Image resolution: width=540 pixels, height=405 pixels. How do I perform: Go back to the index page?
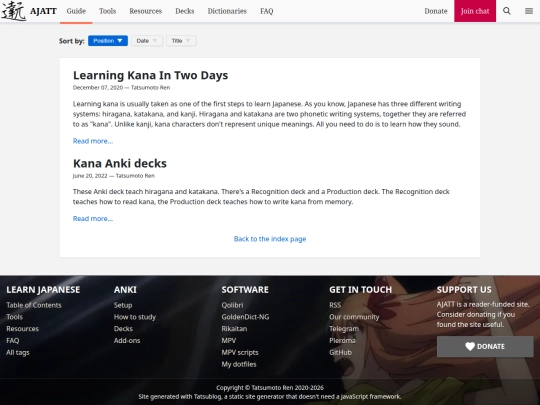270,239
